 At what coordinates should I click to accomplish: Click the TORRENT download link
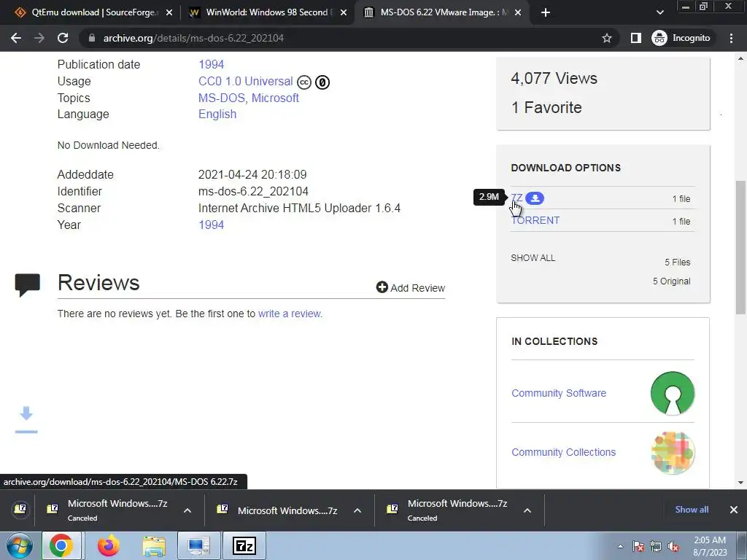pyautogui.click(x=535, y=220)
